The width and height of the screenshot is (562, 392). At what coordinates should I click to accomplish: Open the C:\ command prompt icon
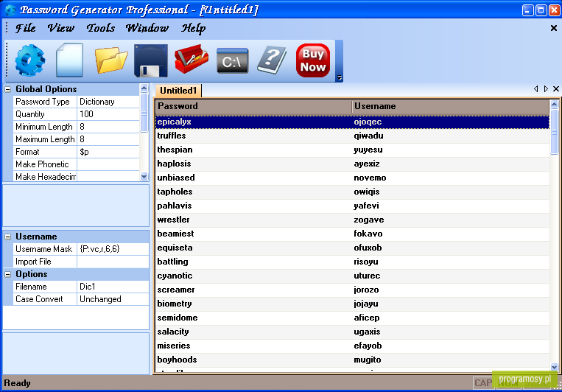[x=232, y=61]
